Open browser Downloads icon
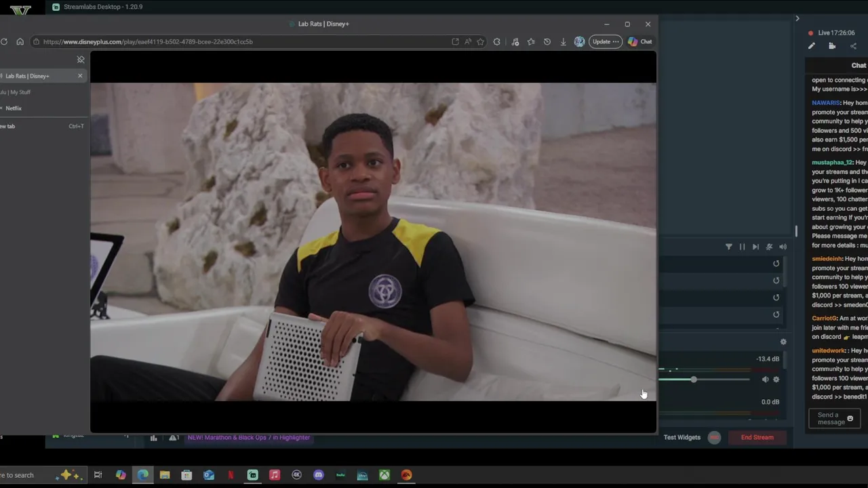The width and height of the screenshot is (868, 488). coord(563,41)
